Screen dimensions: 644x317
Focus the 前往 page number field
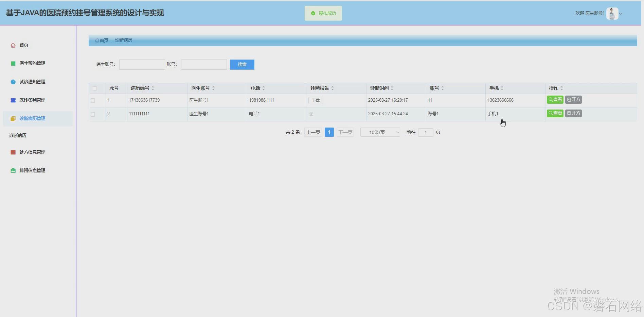click(426, 133)
